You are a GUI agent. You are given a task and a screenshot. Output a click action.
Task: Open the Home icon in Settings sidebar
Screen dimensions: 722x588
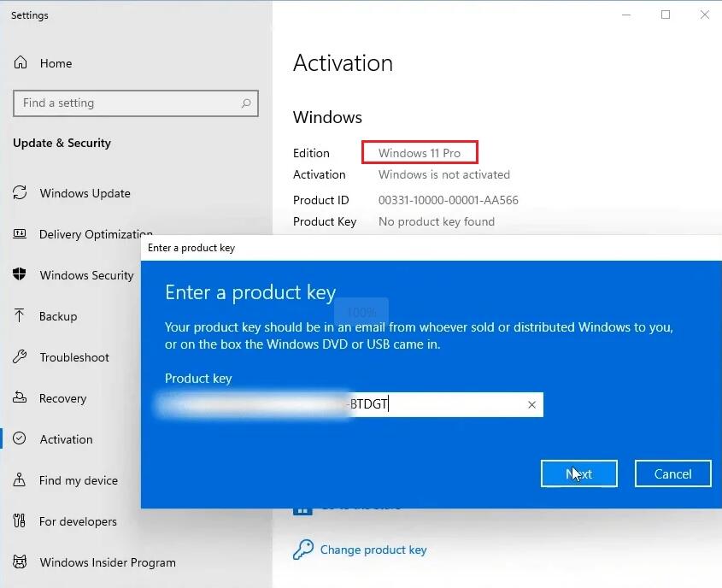[x=21, y=62]
